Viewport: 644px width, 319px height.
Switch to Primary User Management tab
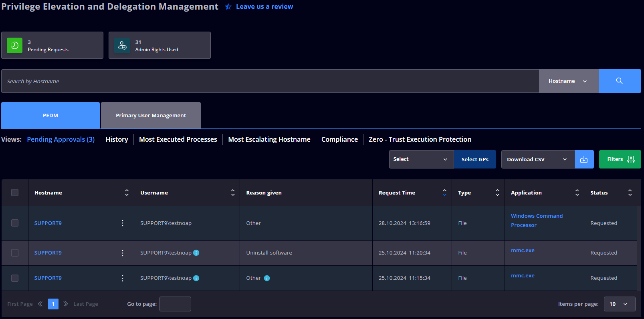coord(151,115)
